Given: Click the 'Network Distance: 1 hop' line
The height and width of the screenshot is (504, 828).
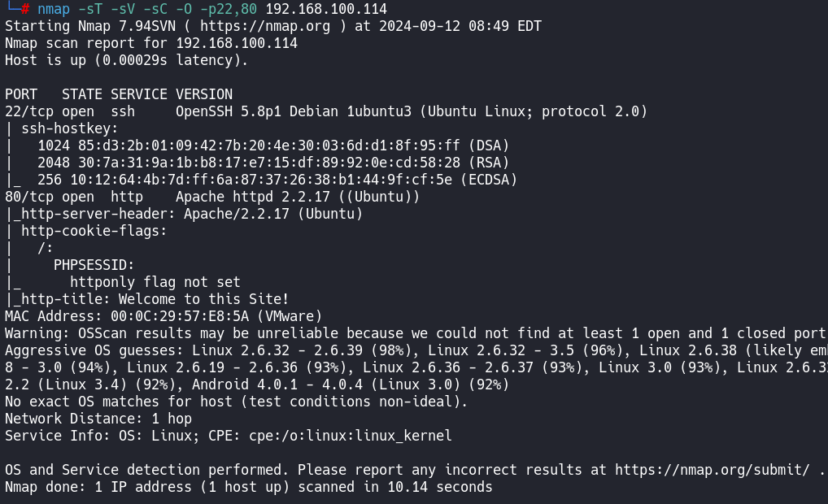Looking at the screenshot, I should pos(98,419).
